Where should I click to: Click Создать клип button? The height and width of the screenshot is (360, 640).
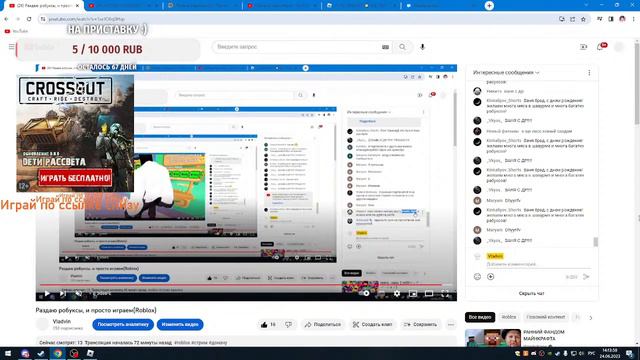pyautogui.click(x=372, y=324)
